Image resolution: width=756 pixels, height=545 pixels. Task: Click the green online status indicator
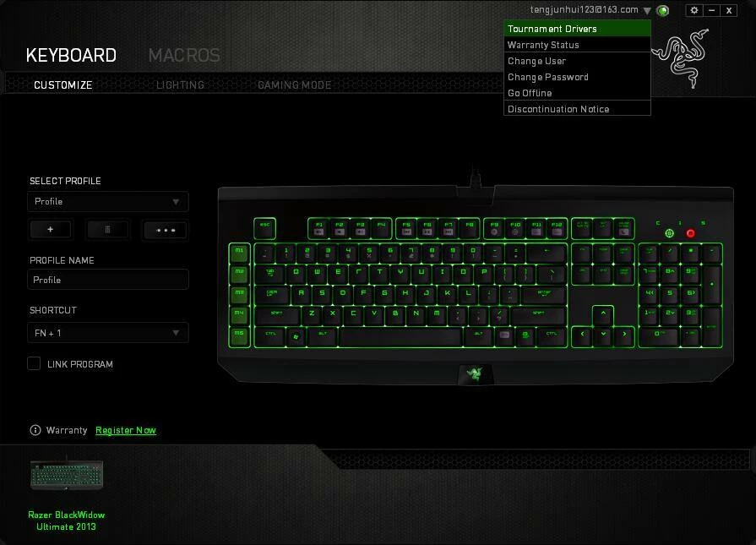coord(663,10)
